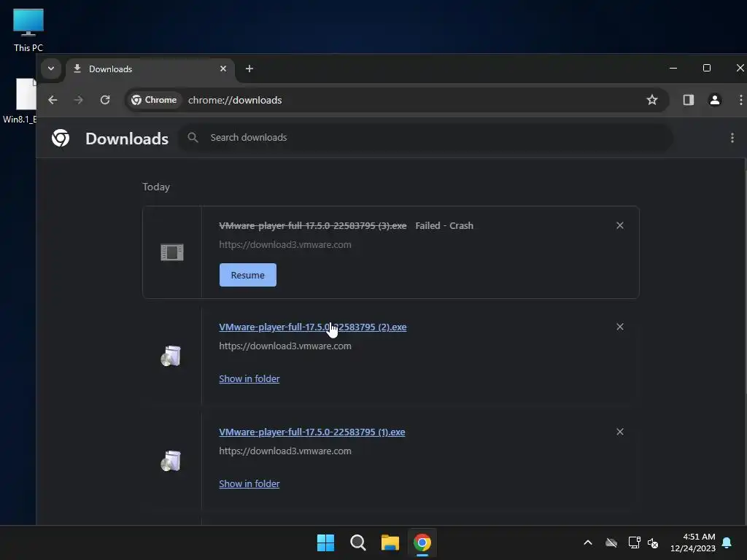Remove the VMware player (2).exe entry

coord(620,327)
